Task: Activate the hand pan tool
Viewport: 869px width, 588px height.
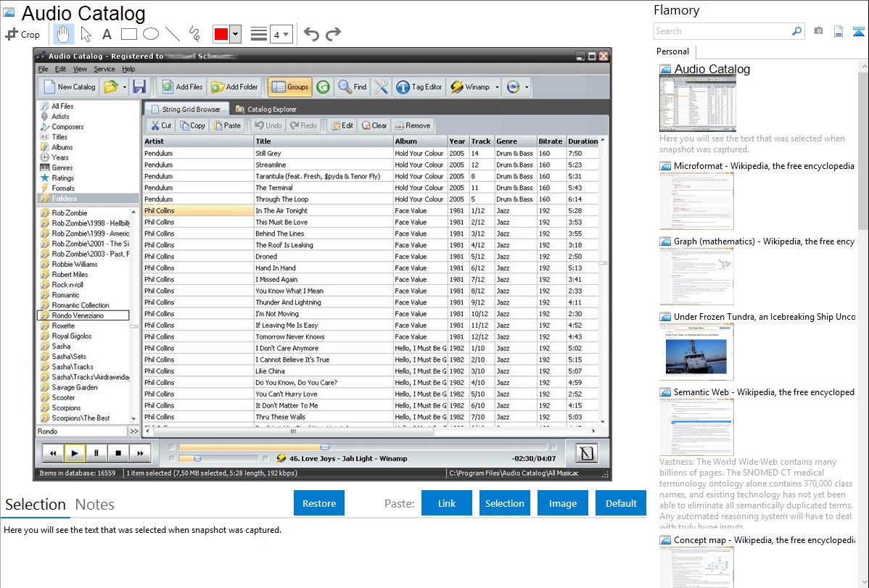Action: click(63, 34)
